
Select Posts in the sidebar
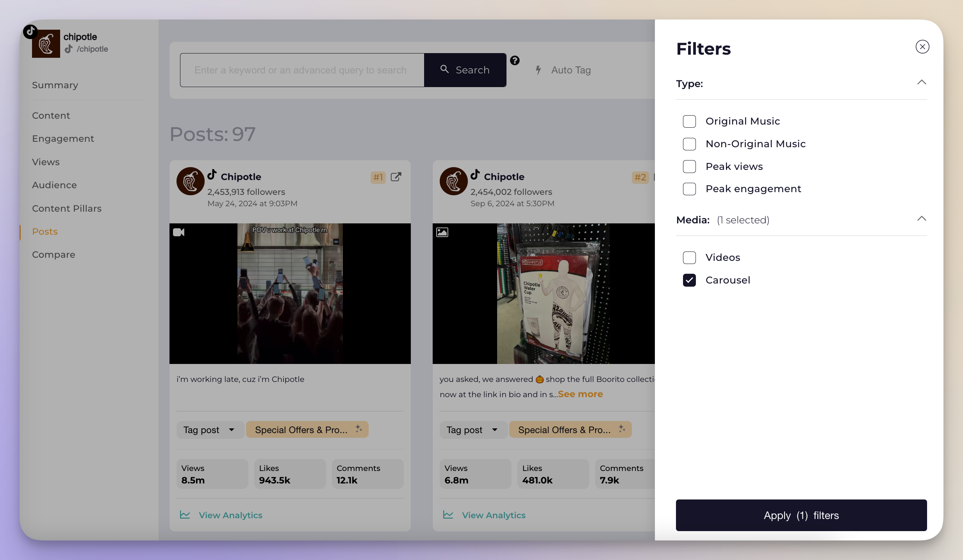click(x=45, y=232)
